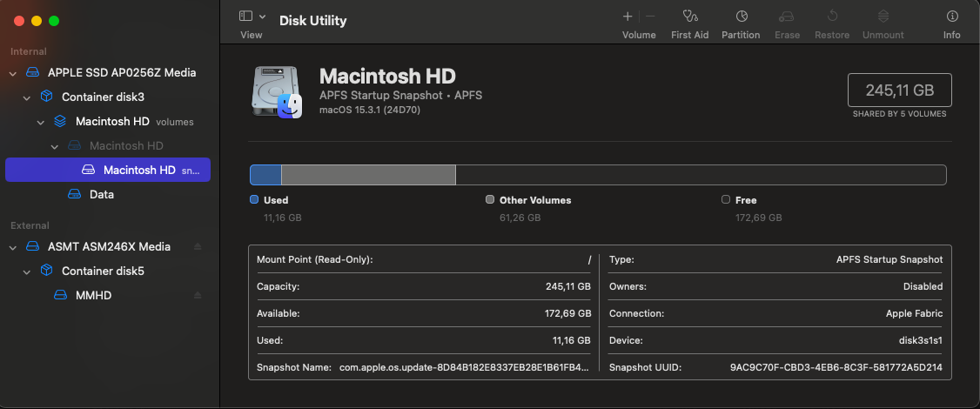The image size is (980, 409).
Task: Eject MMHD volume with eject icon
Action: [x=198, y=295]
